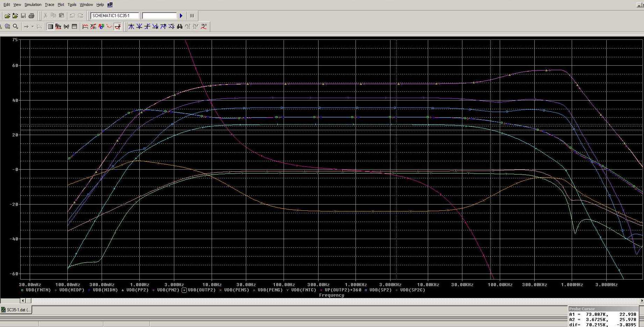The image size is (644, 327).
Task: Click the icon right of Help menu
Action: point(110,5)
